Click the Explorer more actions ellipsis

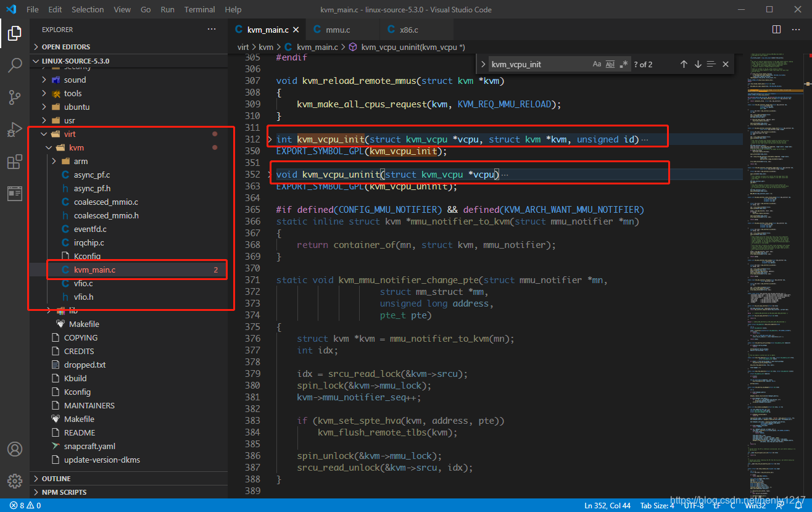pos(212,30)
